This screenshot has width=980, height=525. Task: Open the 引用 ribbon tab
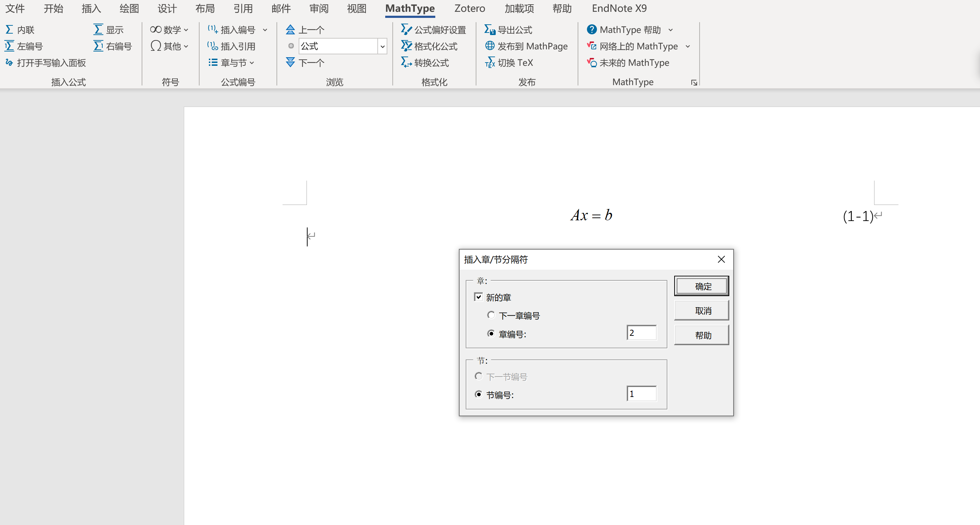point(243,8)
